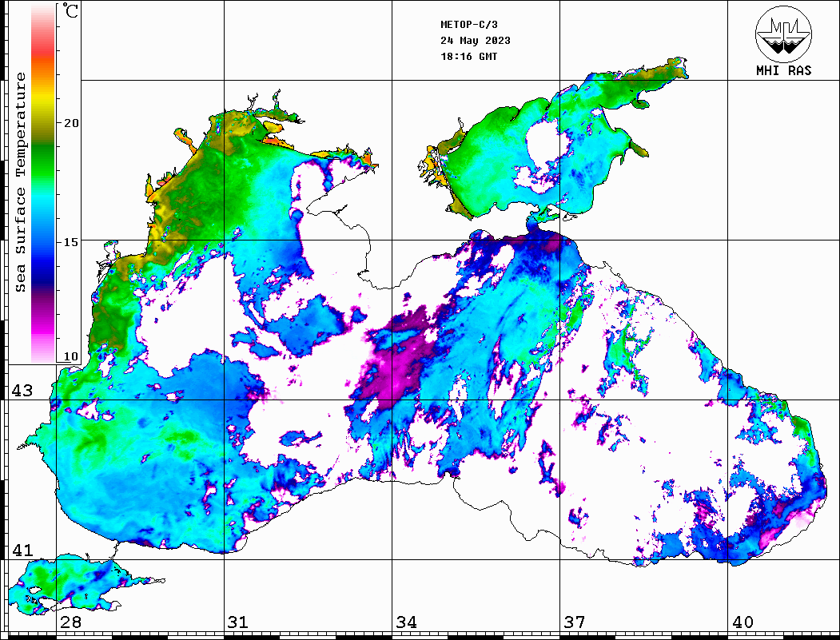
Task: Click the 'Sea Surface Temperature' vertical label
Action: pyautogui.click(x=20, y=182)
